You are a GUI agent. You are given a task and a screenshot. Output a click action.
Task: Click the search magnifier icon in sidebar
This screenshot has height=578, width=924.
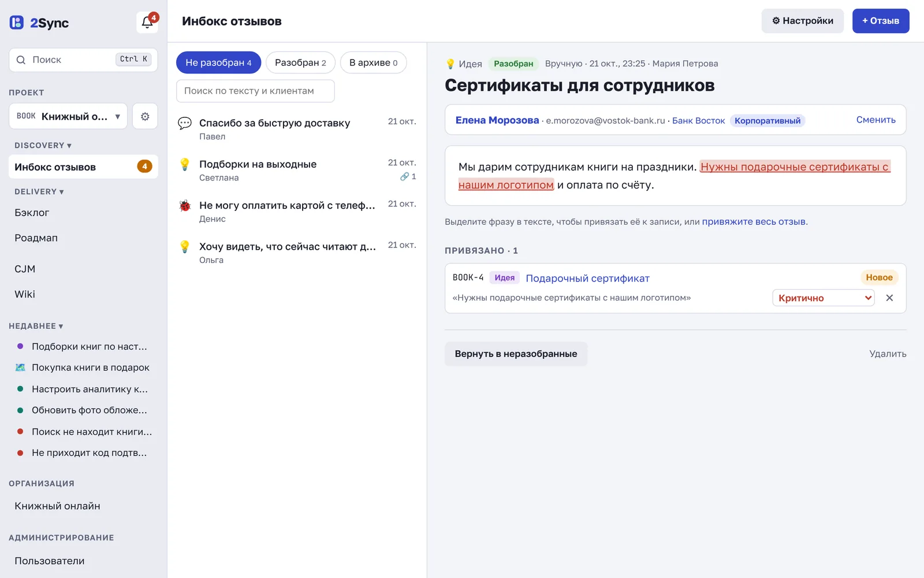tap(21, 60)
